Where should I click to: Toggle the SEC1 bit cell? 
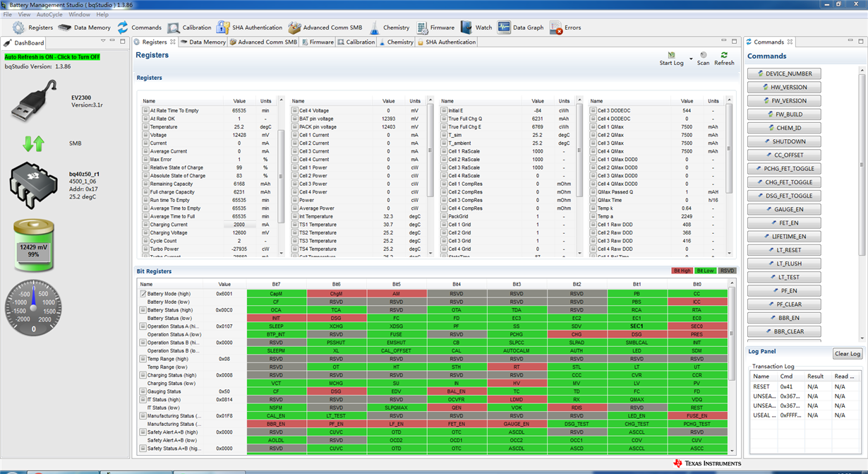click(637, 326)
